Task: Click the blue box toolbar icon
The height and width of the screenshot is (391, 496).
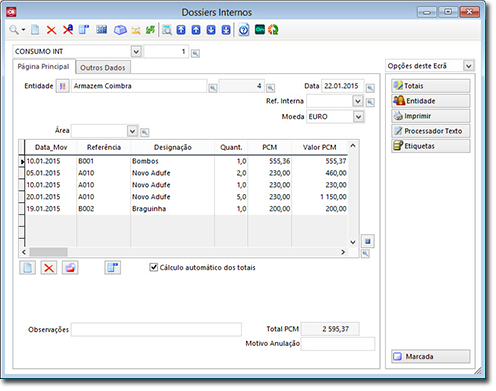Action: point(120,30)
